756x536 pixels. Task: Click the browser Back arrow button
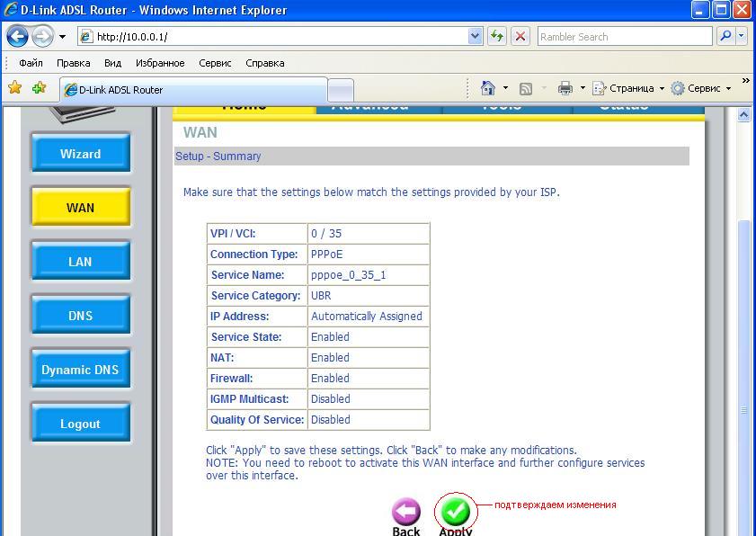[17, 37]
